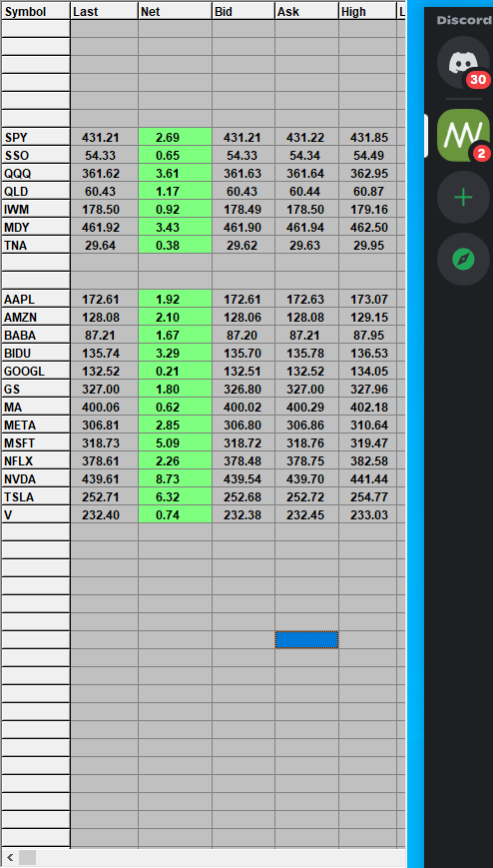This screenshot has height=868, width=493.
Task: Click META last price 306.81
Action: [x=105, y=426]
